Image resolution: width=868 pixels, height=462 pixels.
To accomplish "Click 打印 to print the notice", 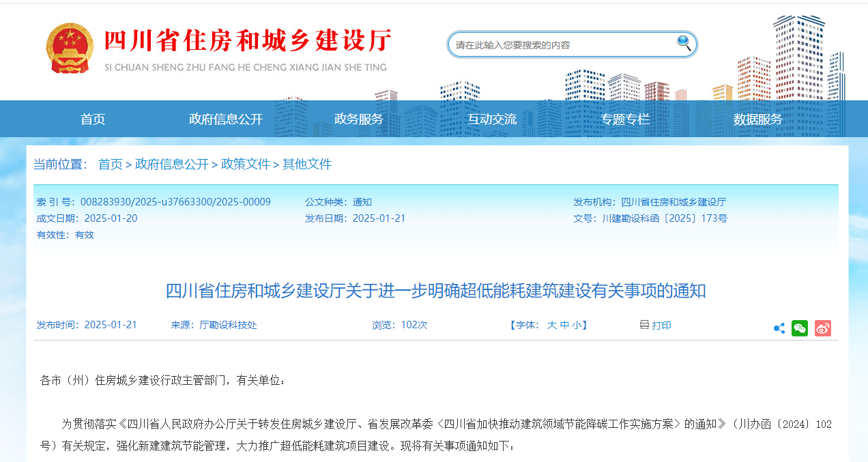I will coord(660,326).
